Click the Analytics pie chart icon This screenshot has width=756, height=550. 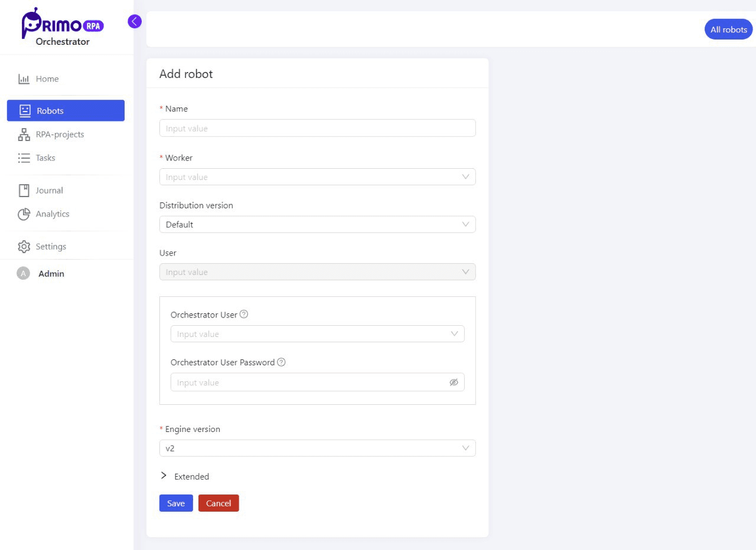(x=24, y=214)
